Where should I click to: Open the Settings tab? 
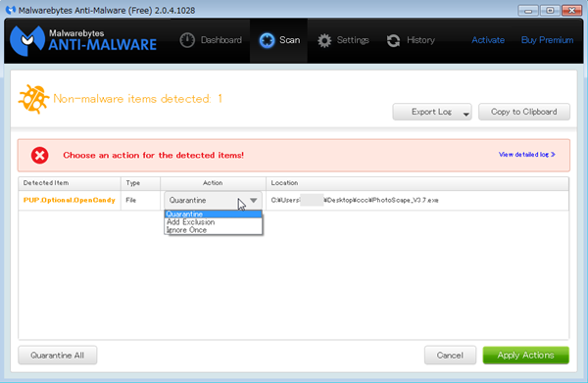click(343, 40)
